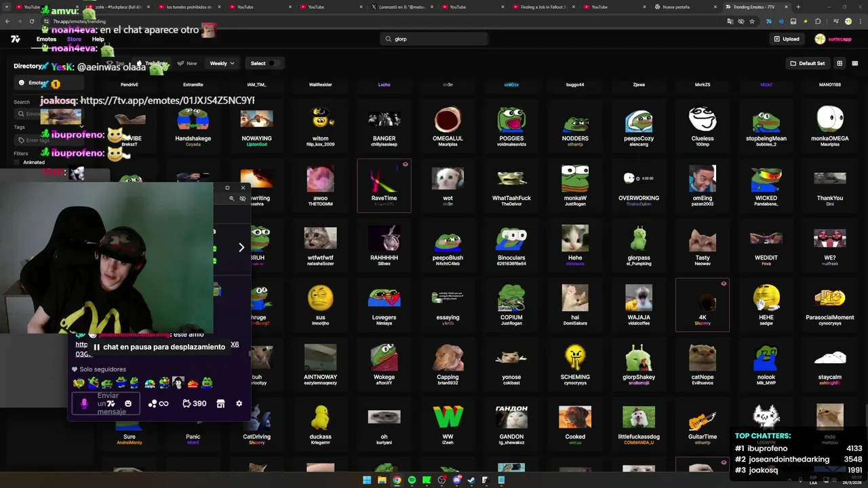This screenshot has width=868, height=488.
Task: Open the Chrome three-dot menu
Action: (860, 22)
